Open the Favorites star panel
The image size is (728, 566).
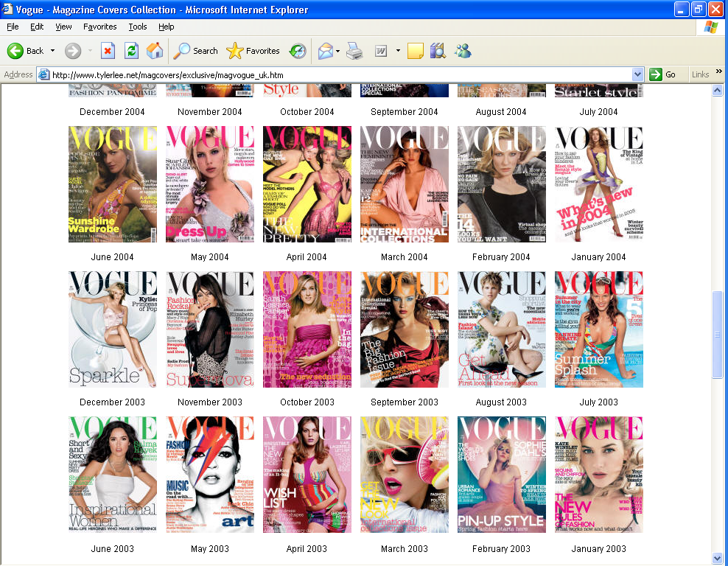(253, 51)
